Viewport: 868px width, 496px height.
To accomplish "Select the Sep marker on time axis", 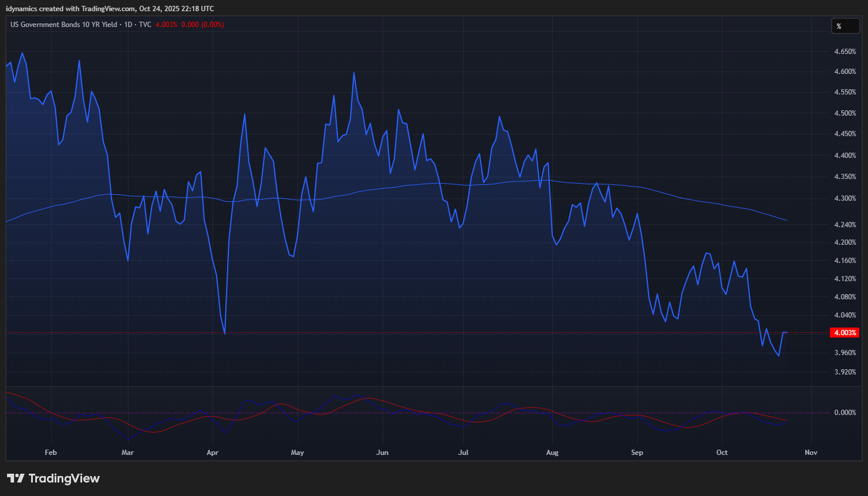I will point(637,453).
